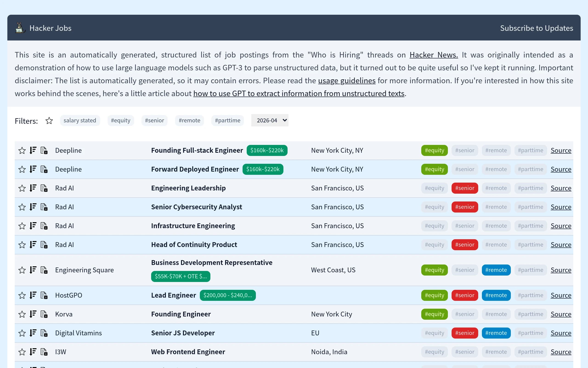588x368 pixels.
Task: Click the Korva company name
Action: (64, 314)
